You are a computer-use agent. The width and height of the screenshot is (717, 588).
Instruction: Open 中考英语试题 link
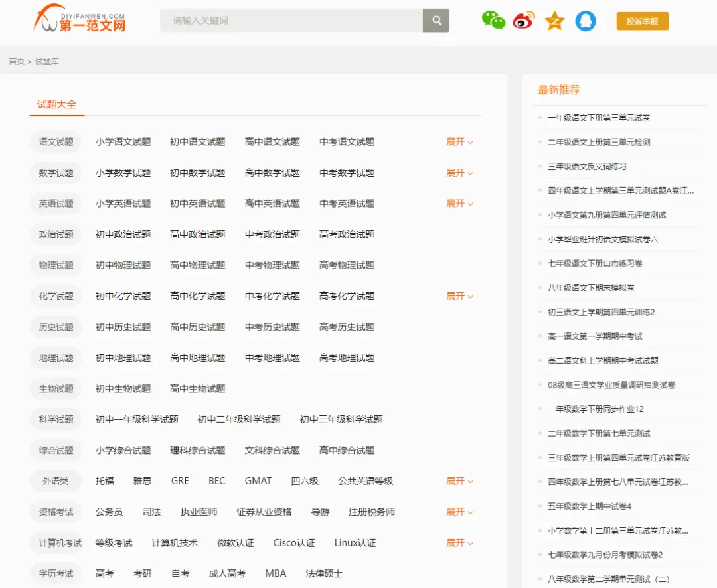point(347,204)
